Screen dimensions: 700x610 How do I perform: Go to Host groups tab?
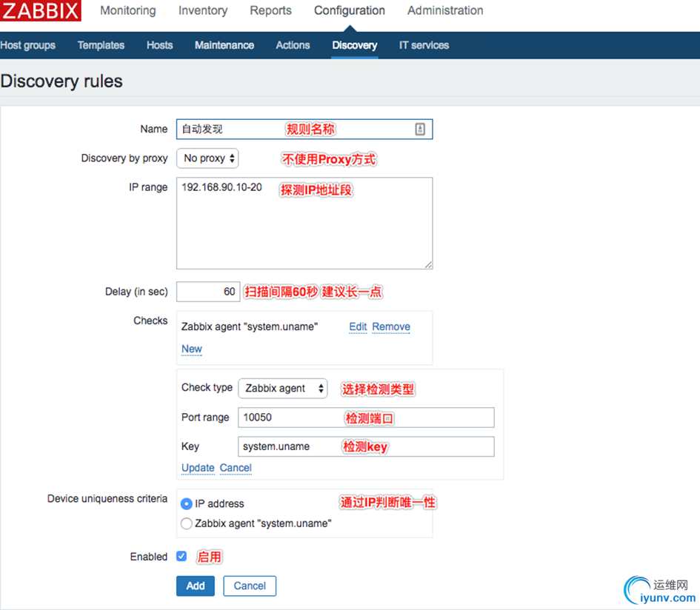(27, 45)
